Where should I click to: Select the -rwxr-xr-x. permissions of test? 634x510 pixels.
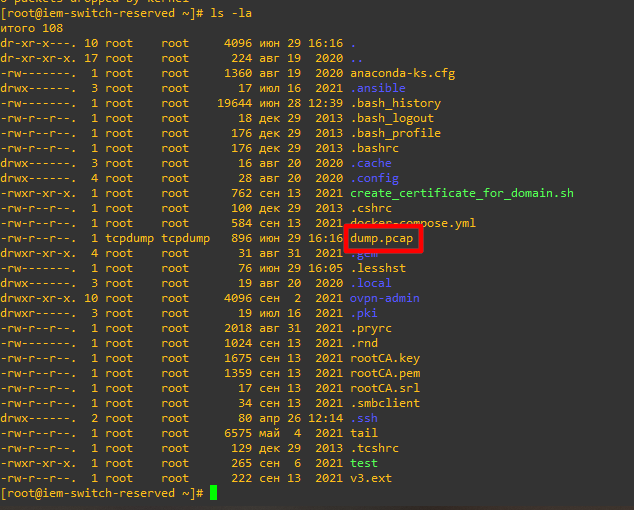(x=38, y=463)
